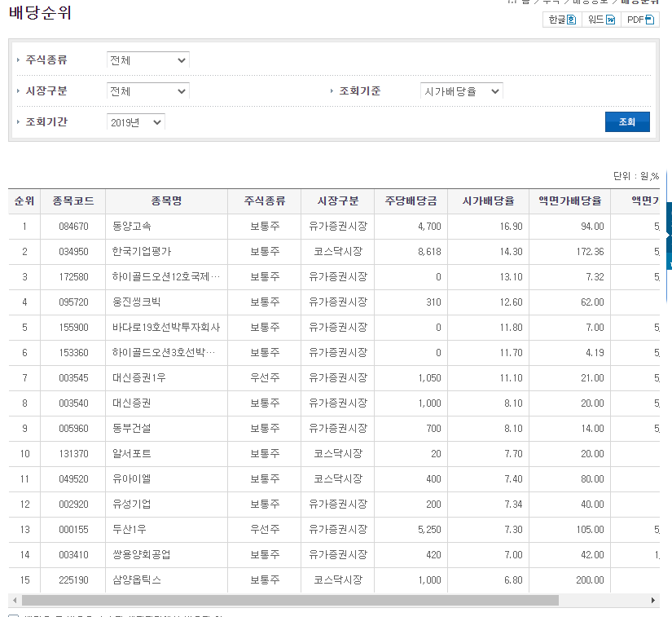Click the 액면가배당율 column header
672x617 pixels.
pos(570,201)
